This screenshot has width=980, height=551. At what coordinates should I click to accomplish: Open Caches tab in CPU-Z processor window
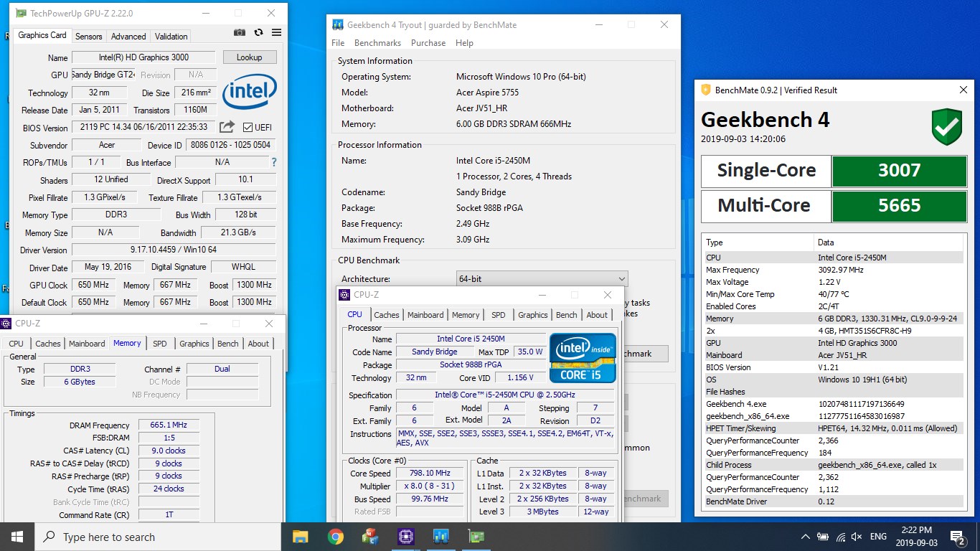[x=387, y=315]
